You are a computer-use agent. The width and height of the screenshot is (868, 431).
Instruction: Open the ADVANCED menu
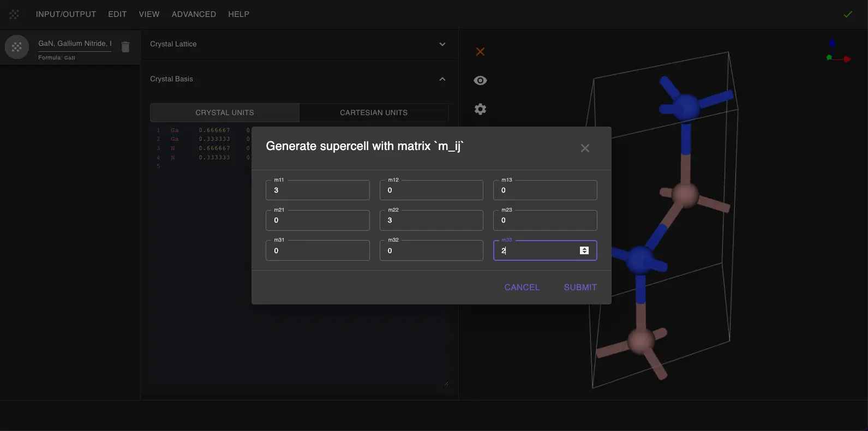(x=194, y=14)
